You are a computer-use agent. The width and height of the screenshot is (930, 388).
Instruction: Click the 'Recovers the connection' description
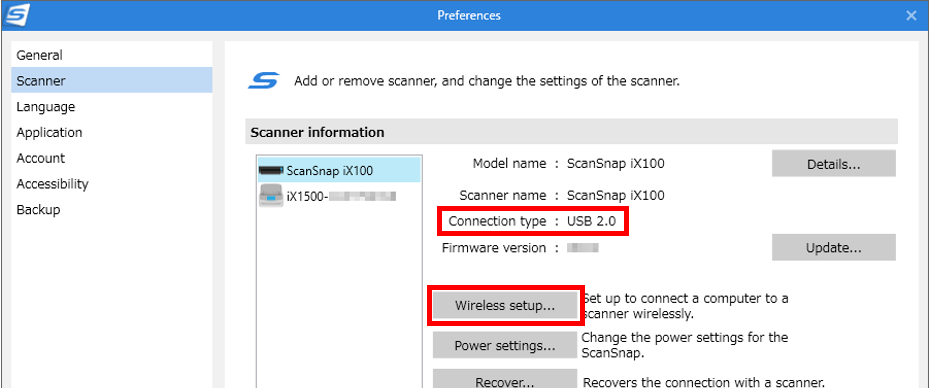click(x=704, y=382)
